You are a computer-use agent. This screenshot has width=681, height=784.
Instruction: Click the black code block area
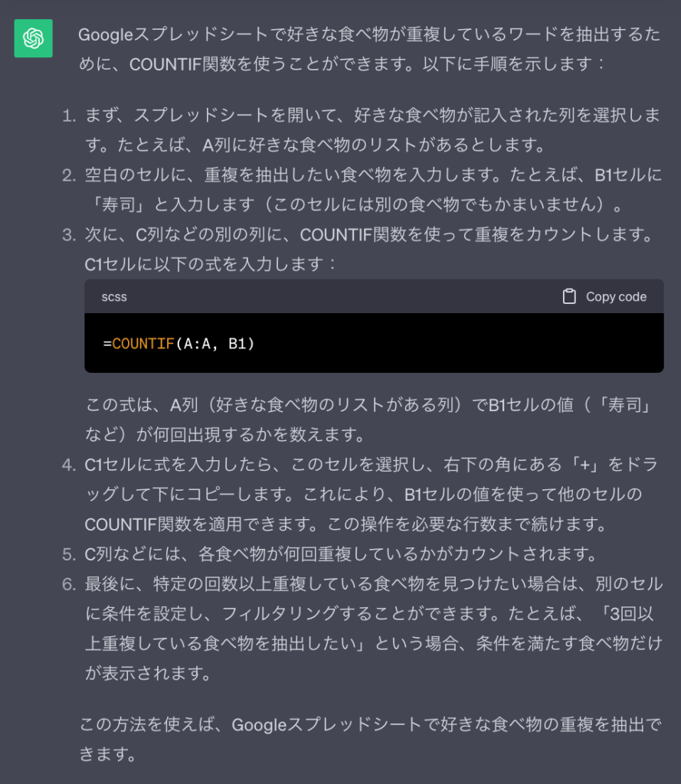(x=374, y=343)
